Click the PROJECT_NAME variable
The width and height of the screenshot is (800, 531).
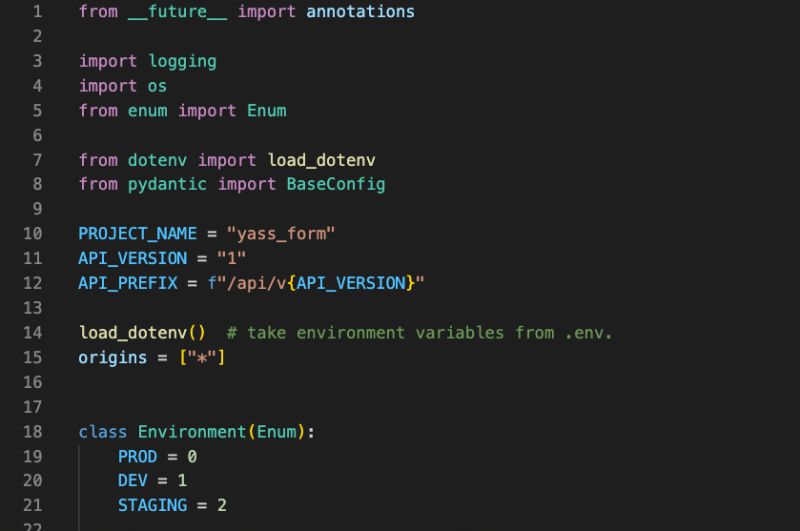coord(137,234)
